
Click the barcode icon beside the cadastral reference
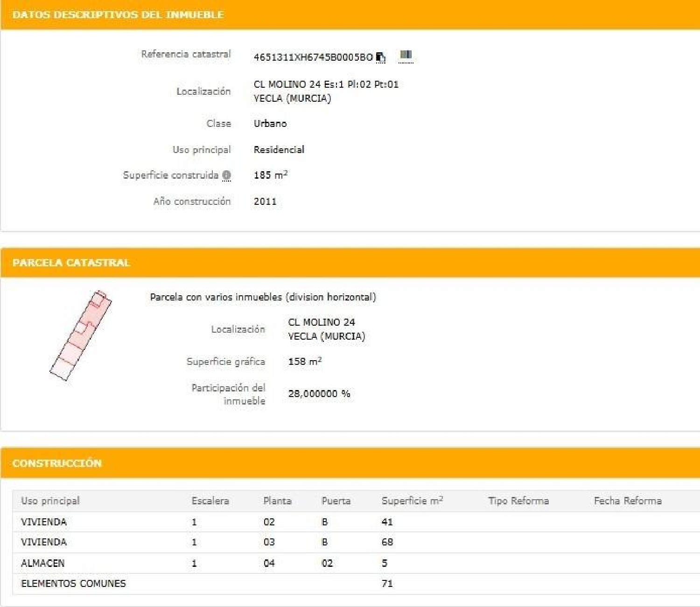(x=406, y=55)
